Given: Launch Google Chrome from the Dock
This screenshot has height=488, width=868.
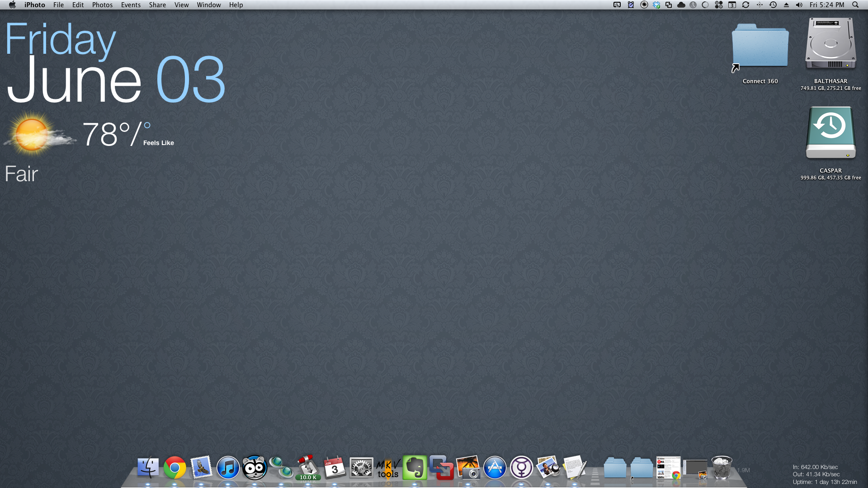Looking at the screenshot, I should point(175,468).
